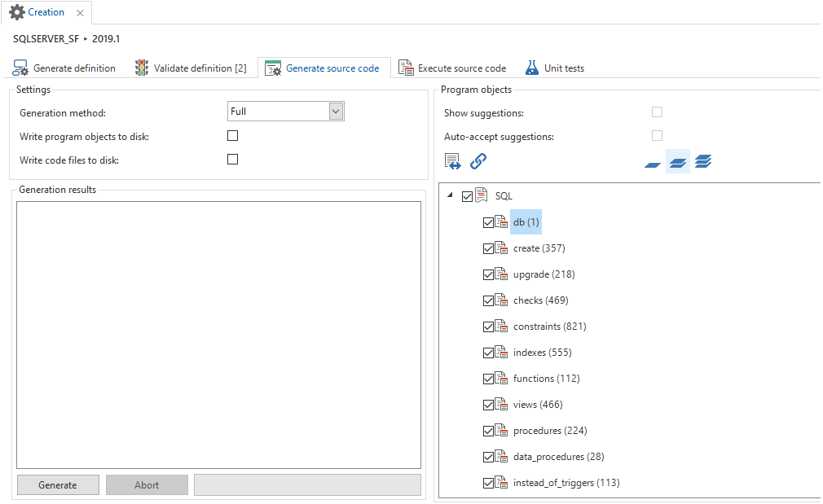This screenshot has width=823, height=504.
Task: Click inside the Generation results box
Action: (x=218, y=334)
